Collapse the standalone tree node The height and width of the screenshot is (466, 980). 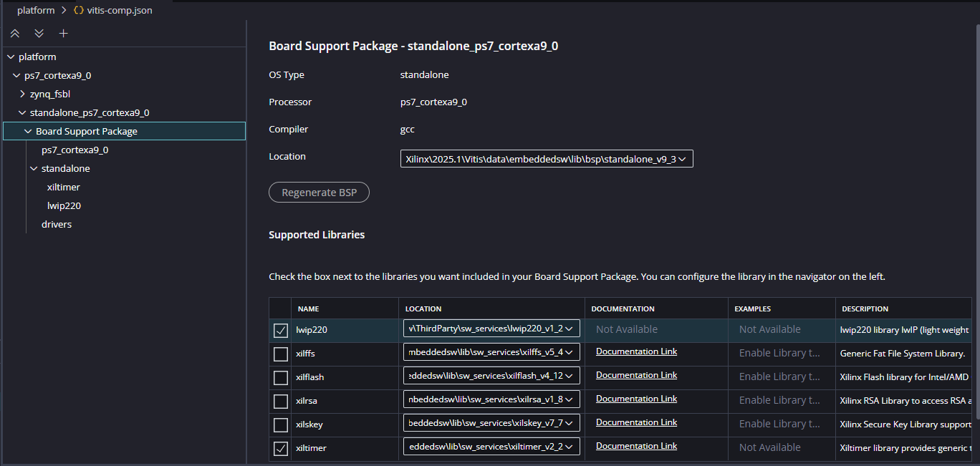(x=34, y=169)
